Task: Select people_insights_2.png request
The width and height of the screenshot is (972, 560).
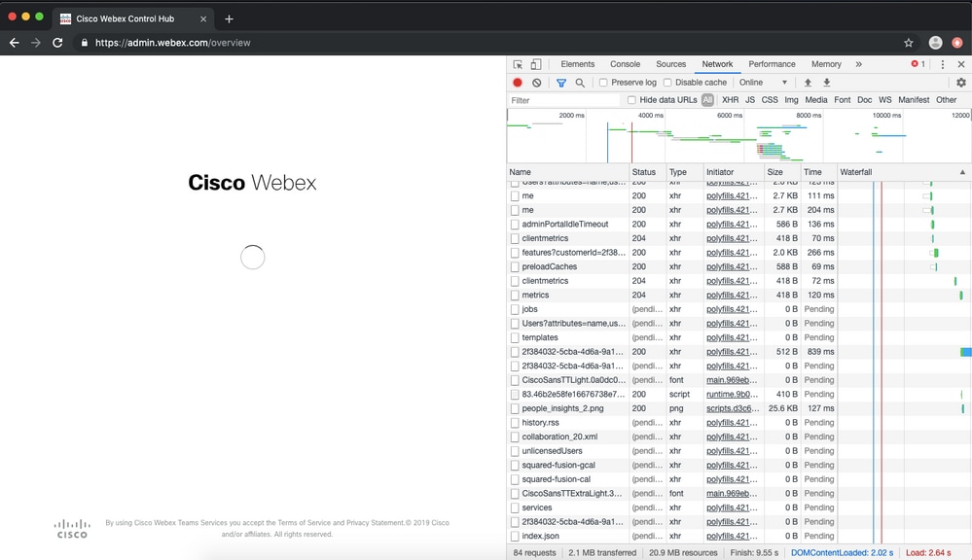Action: pyautogui.click(x=562, y=409)
